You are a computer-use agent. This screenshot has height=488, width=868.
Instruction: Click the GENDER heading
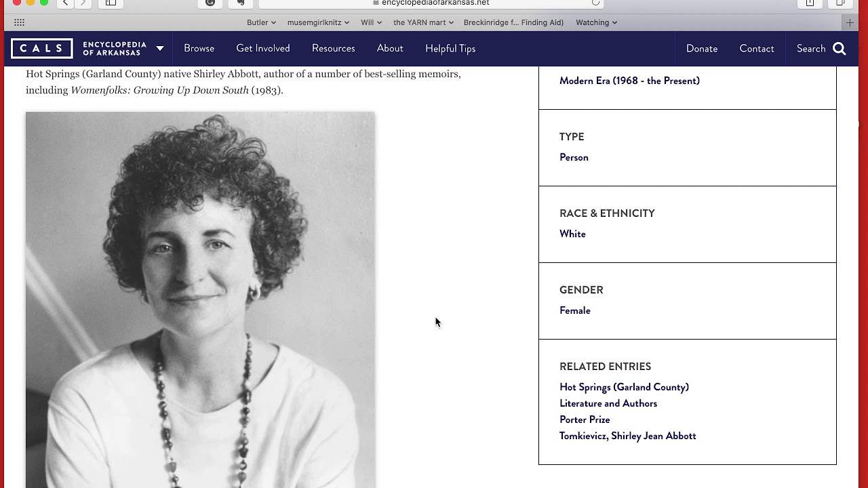(x=581, y=290)
